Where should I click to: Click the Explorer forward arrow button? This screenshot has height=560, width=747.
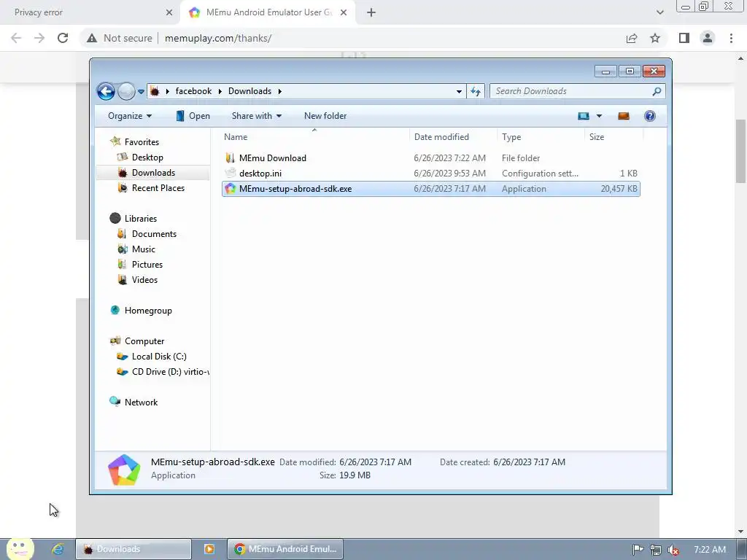coord(126,91)
